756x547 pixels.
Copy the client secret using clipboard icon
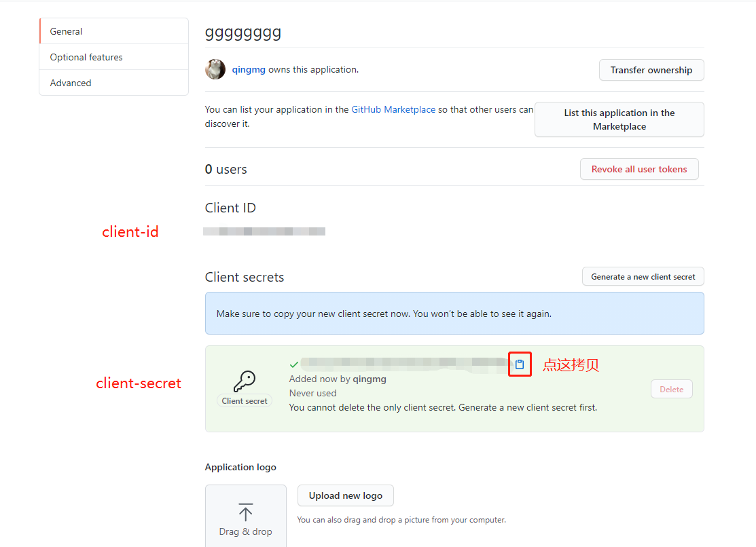coord(520,364)
